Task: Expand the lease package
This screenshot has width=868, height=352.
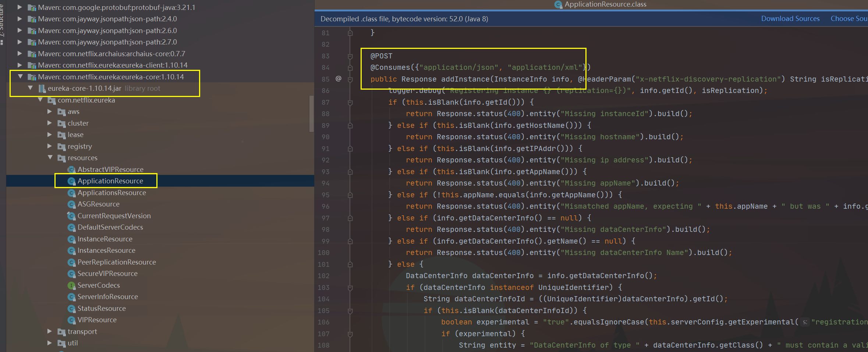Action: [50, 134]
